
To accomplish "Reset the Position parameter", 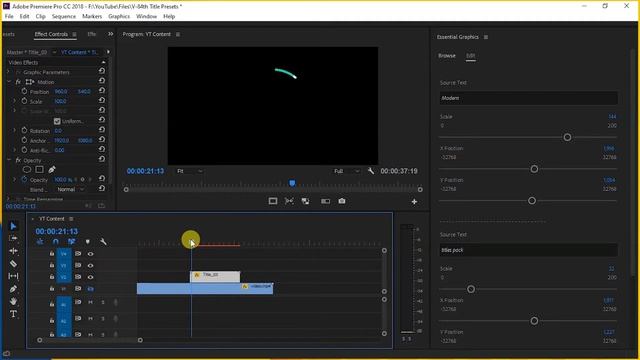I will [x=102, y=91].
